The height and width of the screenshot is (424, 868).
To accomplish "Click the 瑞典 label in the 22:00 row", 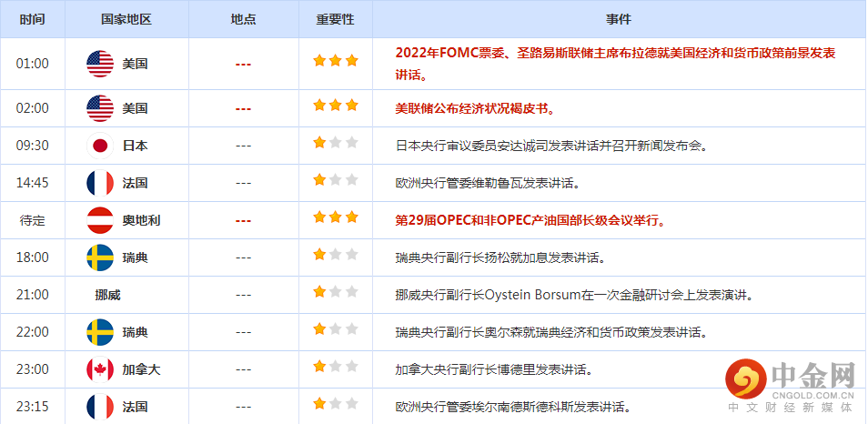I will coord(135,332).
